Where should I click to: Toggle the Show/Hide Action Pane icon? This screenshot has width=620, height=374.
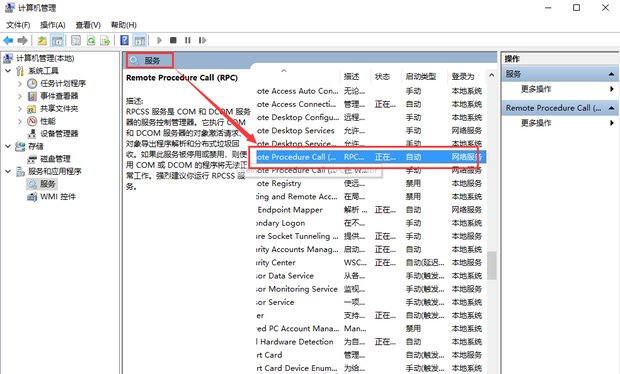140,40
